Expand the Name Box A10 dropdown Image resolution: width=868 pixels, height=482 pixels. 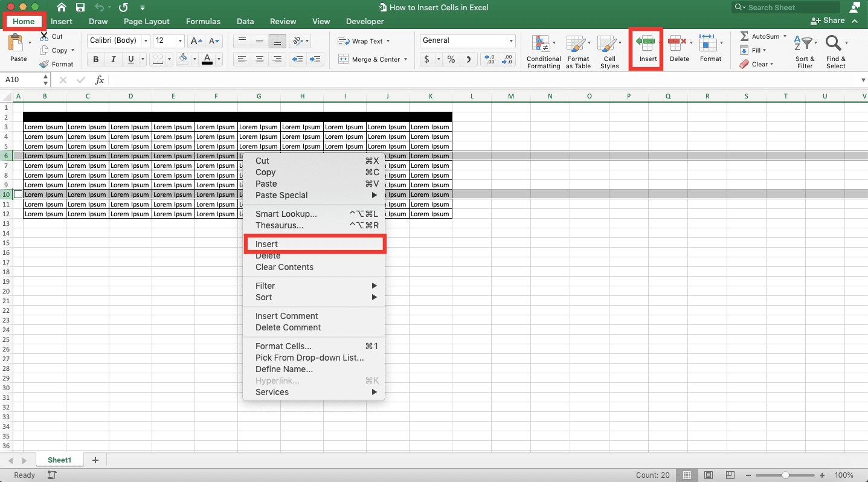point(46,80)
